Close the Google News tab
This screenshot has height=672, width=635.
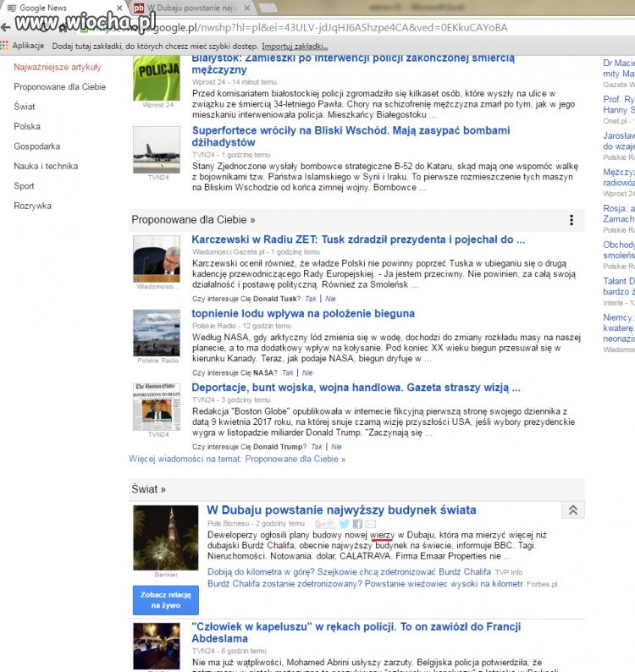point(119,8)
